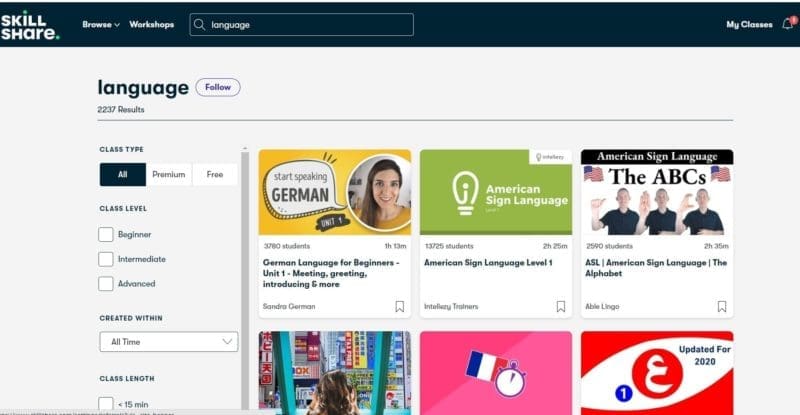
Task: Open American Sign Language Level 1 title
Action: [488, 262]
